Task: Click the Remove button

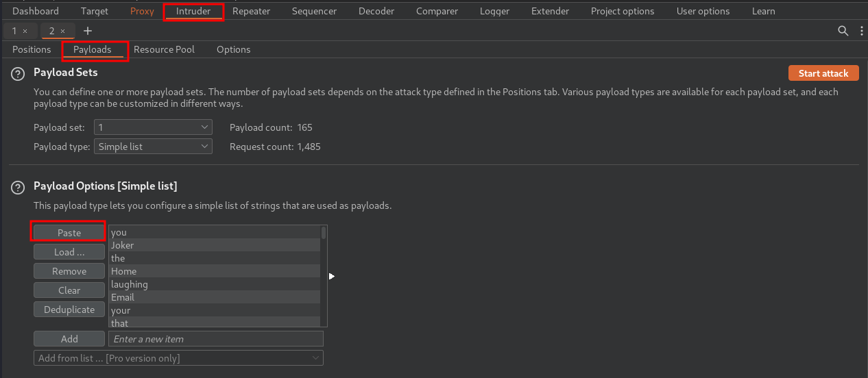Action: [69, 271]
